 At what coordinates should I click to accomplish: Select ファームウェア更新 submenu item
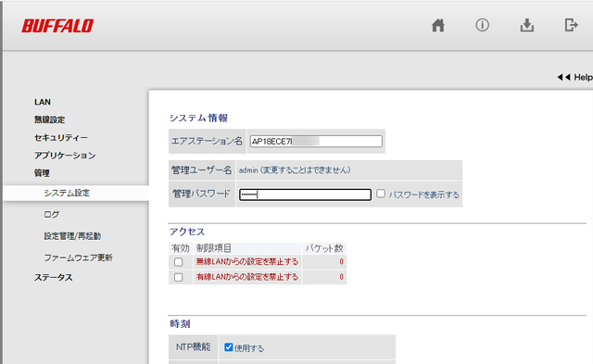click(x=78, y=257)
